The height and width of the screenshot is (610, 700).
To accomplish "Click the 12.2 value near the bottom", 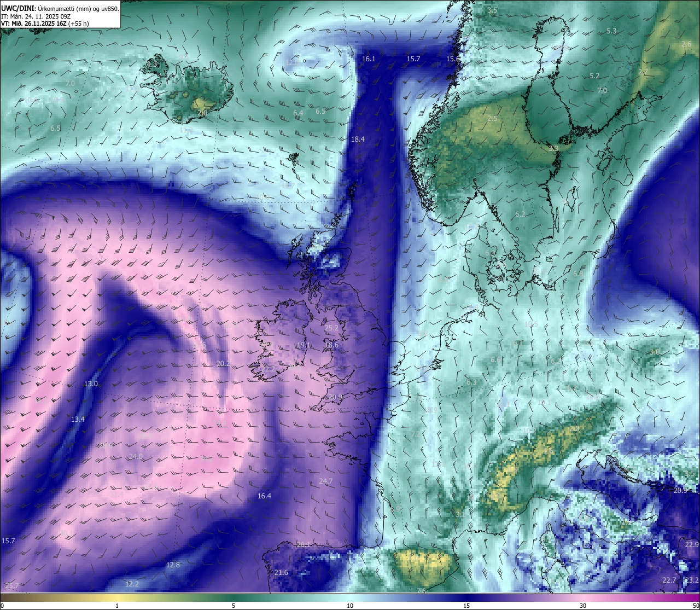I will click(x=132, y=584).
